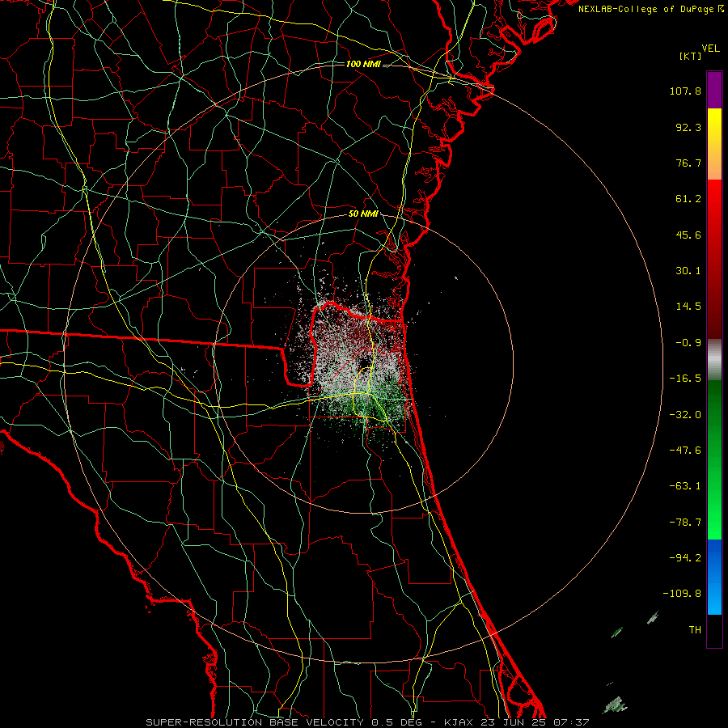
Task: Click the 30.1 legend value
Action: tap(688, 271)
